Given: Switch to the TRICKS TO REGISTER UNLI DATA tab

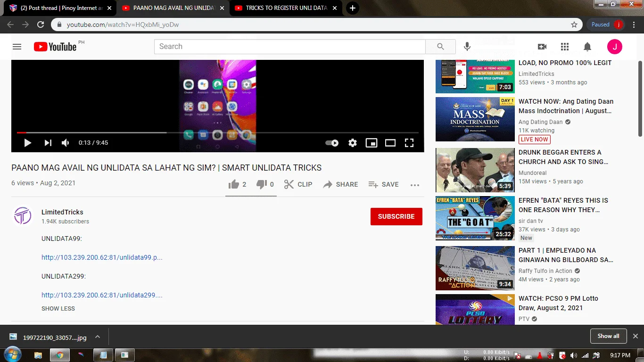Looking at the screenshot, I should pyautogui.click(x=284, y=8).
